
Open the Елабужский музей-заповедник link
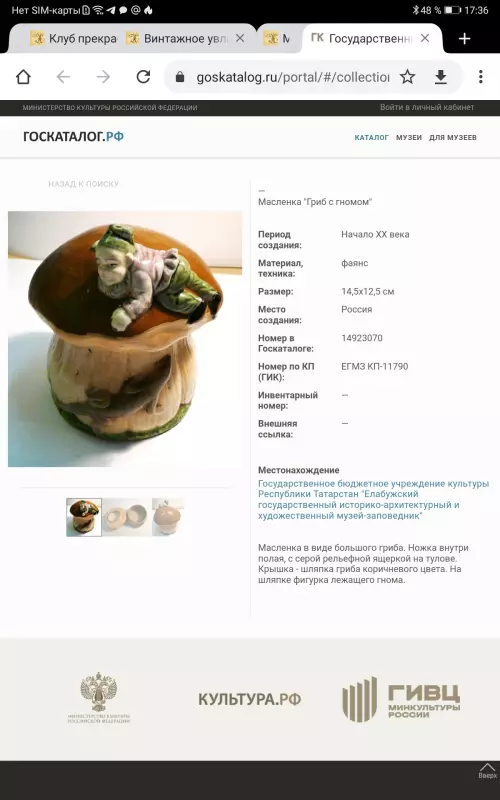[x=373, y=499]
